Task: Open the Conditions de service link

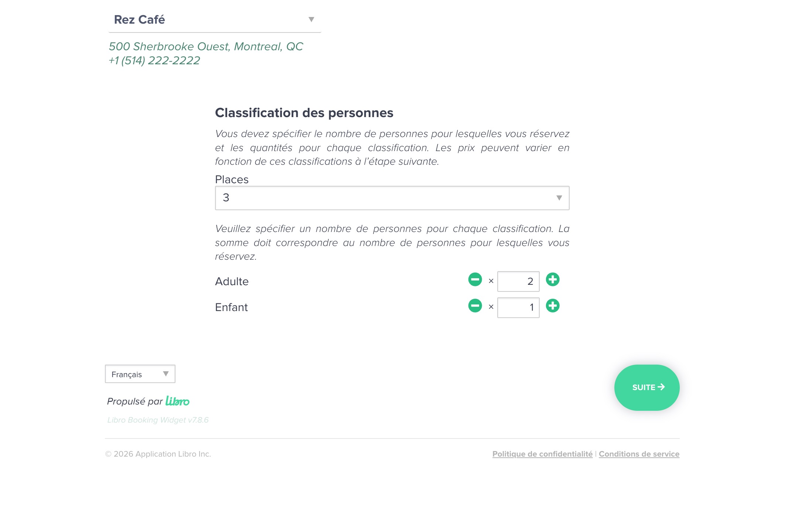Action: point(639,454)
